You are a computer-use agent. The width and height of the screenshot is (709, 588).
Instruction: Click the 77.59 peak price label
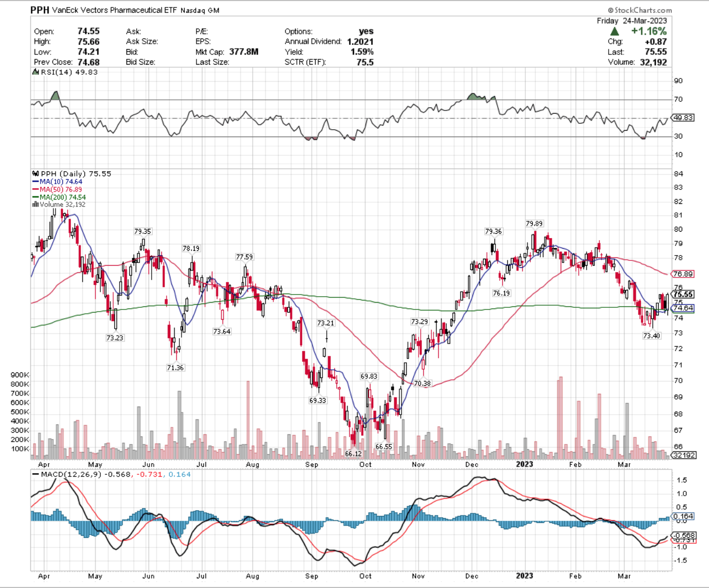[x=245, y=257]
